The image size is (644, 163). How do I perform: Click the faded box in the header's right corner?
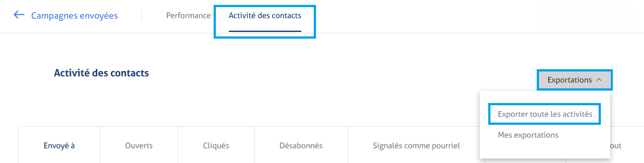587,16
